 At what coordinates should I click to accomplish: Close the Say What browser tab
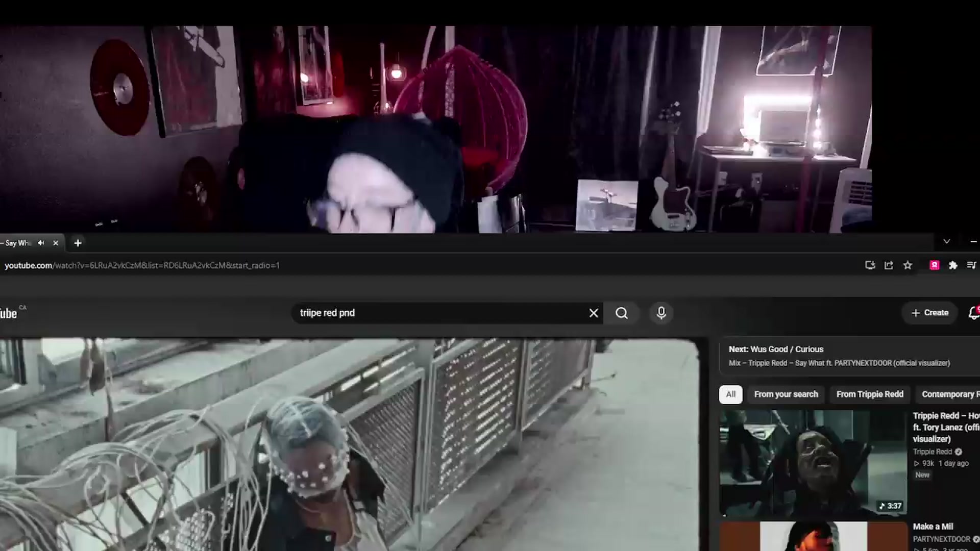56,243
